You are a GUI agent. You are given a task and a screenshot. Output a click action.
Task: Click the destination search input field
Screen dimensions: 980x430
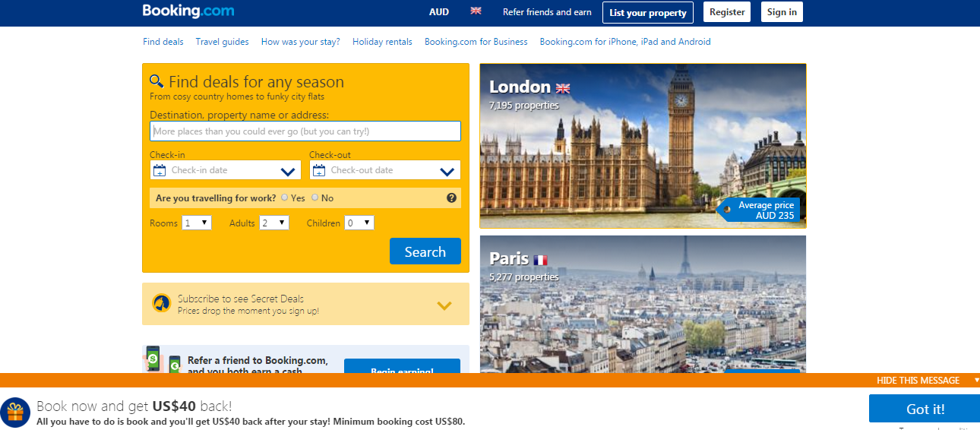(x=305, y=131)
